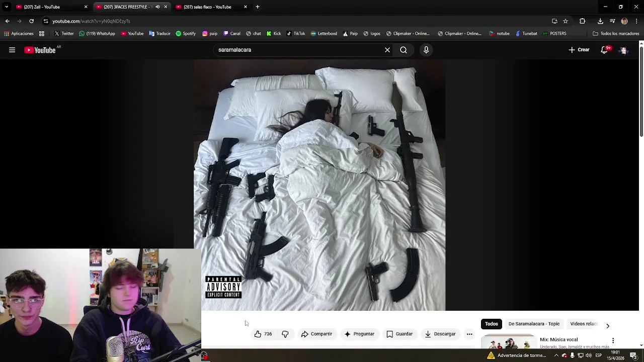
Task: Open Todos los marcadores folder
Action: point(616,34)
